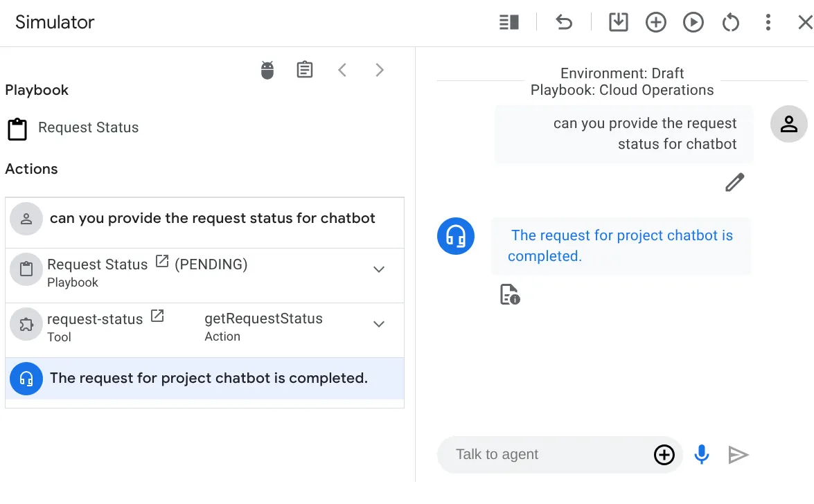This screenshot has width=814, height=504.
Task: Open the attachment plus icon in the input
Action: point(664,455)
